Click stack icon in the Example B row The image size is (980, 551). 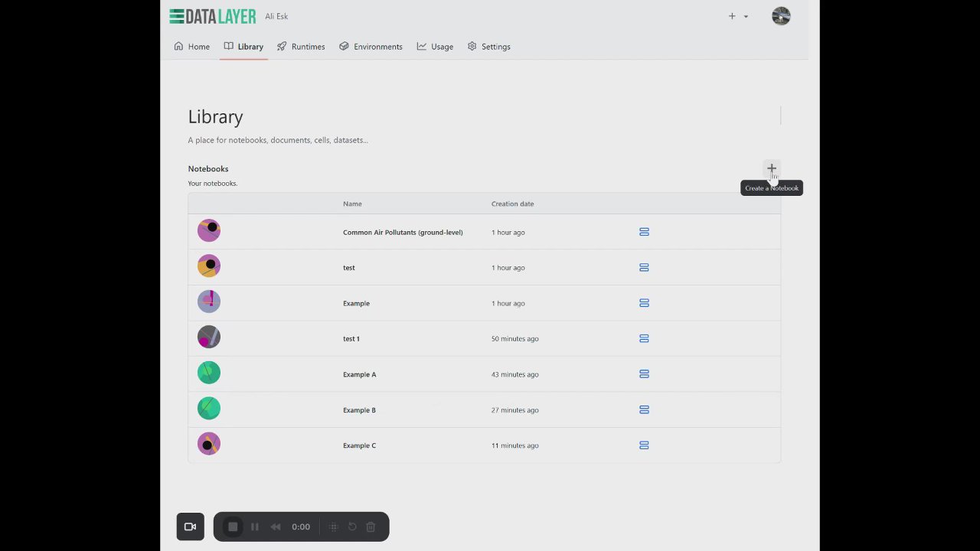coord(644,409)
